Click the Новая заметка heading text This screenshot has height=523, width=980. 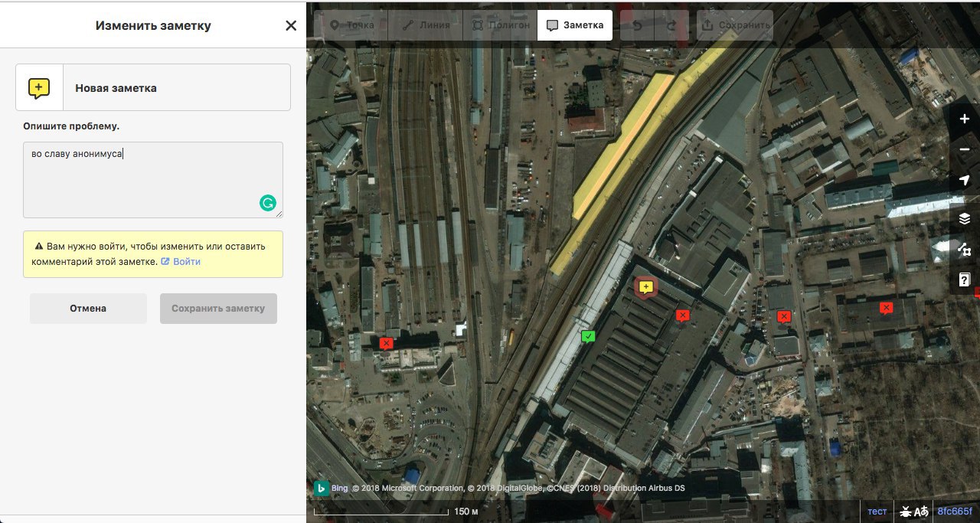coord(116,88)
